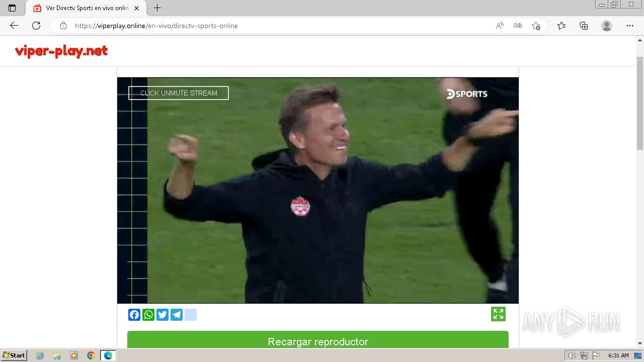The height and width of the screenshot is (362, 644).
Task: Select Edge taskbar icon
Action: (x=108, y=355)
